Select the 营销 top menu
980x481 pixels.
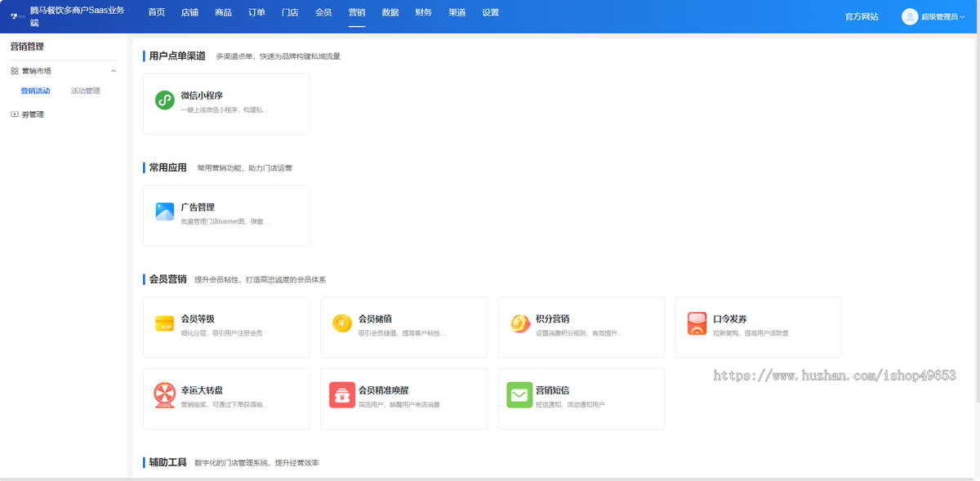[x=357, y=13]
